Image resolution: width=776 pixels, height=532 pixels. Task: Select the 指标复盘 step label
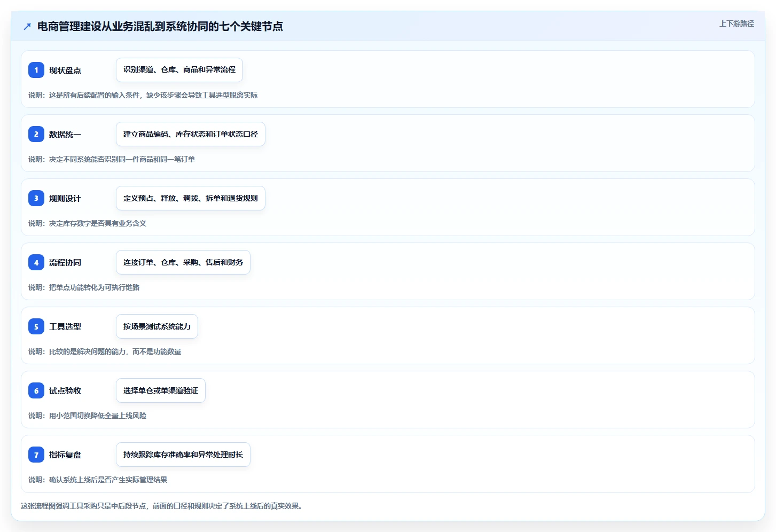pos(65,455)
